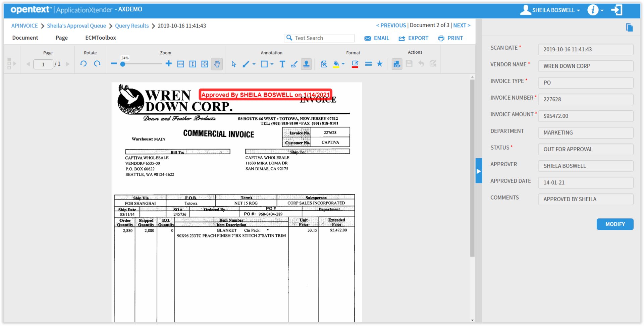Click the INVOICE AMOUNT field
Viewport: 644px width, 326px height.
click(x=586, y=116)
